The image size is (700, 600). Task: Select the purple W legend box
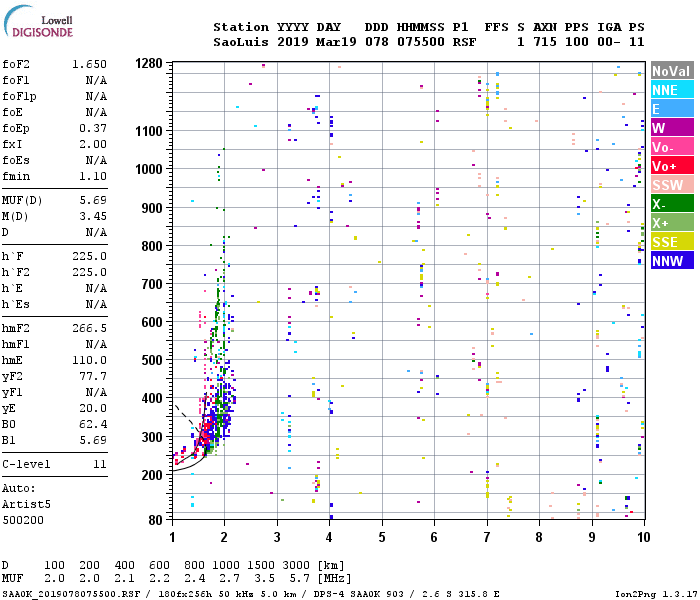(670, 128)
